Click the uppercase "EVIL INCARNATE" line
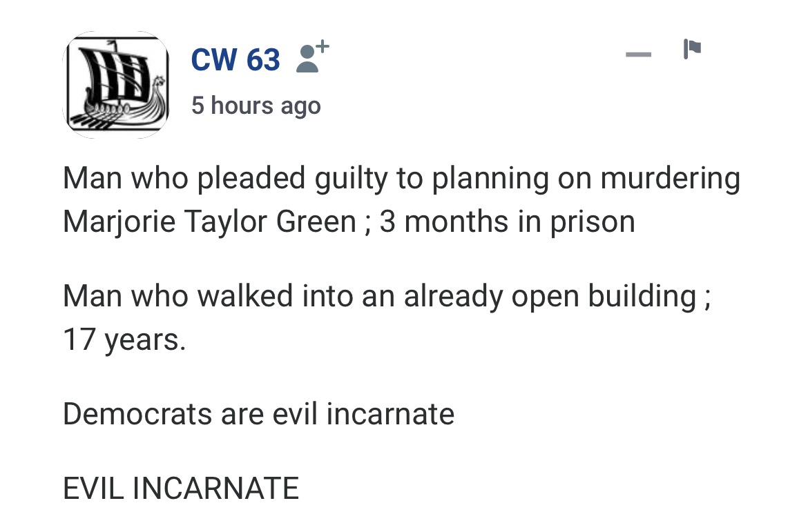808x532 pixels. click(x=181, y=489)
